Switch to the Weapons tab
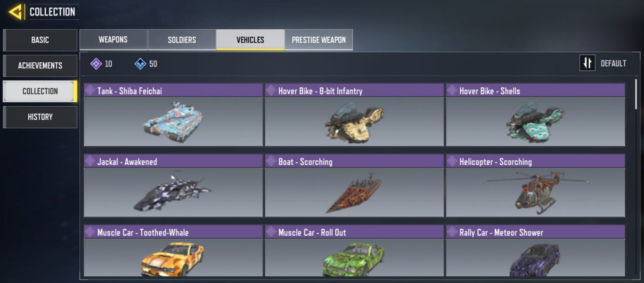The image size is (644, 283). click(x=113, y=40)
